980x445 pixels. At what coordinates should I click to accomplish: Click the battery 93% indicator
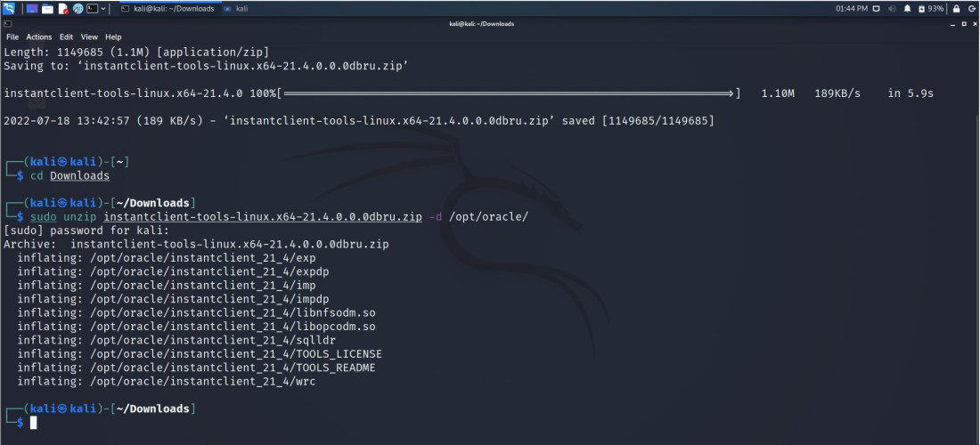(930, 8)
